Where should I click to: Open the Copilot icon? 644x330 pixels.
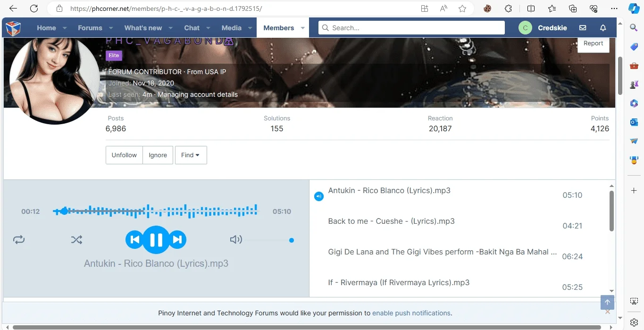[634, 8]
